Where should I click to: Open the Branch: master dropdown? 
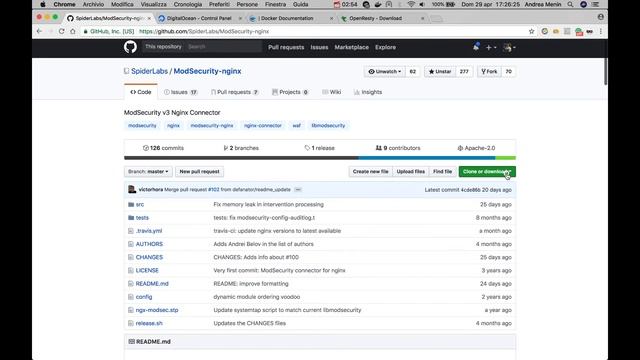coord(148,171)
